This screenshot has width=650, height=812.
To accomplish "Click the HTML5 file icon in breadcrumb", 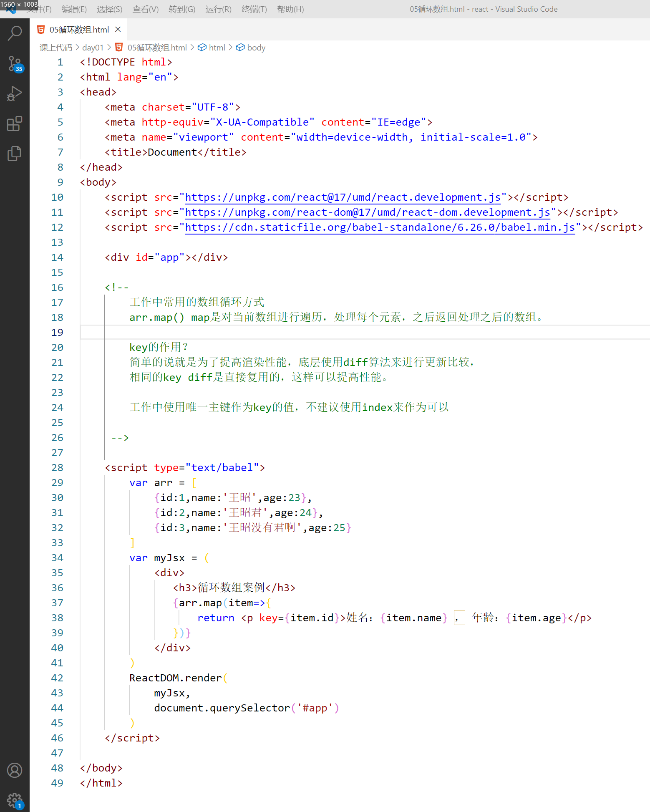I will click(119, 47).
